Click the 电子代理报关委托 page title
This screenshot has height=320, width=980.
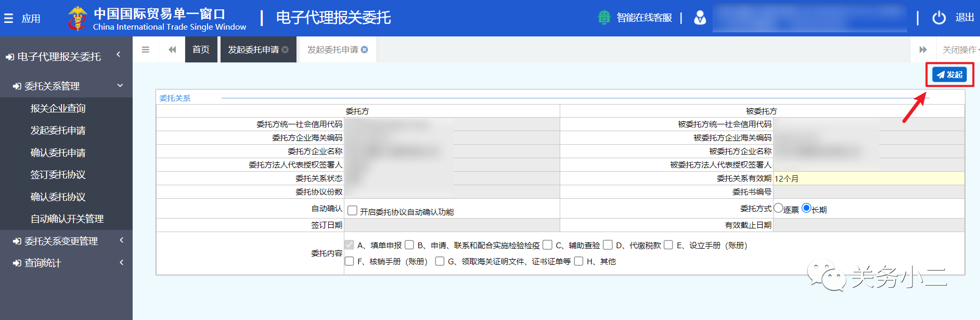(333, 18)
